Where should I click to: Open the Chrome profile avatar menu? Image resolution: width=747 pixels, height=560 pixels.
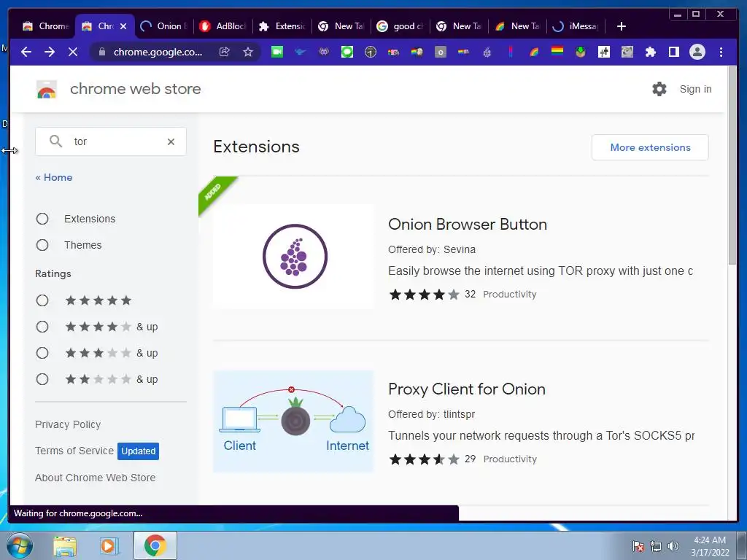click(697, 52)
